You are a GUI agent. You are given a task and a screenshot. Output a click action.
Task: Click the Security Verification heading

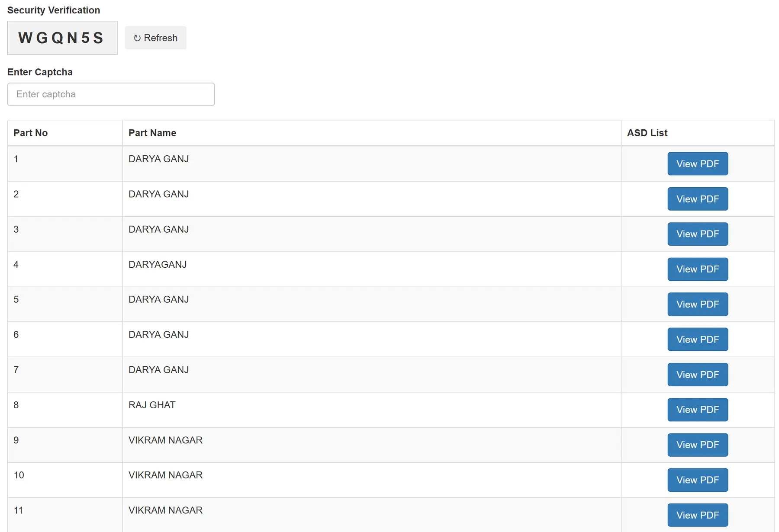pos(54,10)
